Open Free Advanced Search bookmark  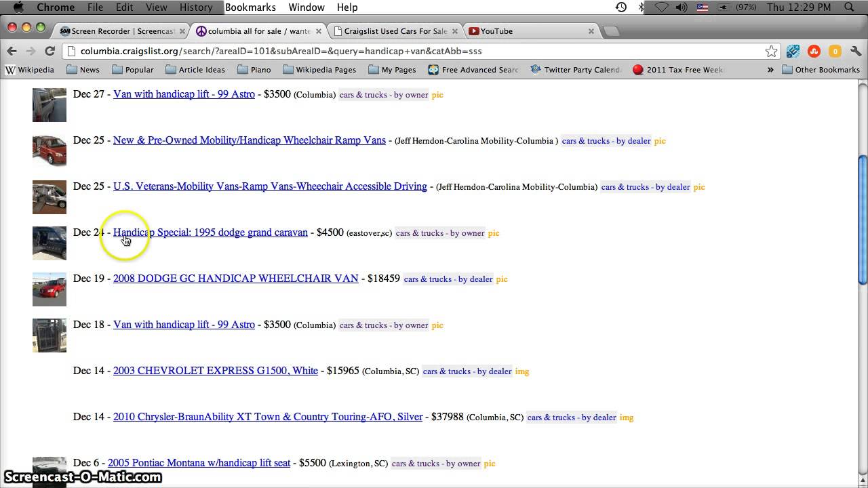click(x=473, y=69)
